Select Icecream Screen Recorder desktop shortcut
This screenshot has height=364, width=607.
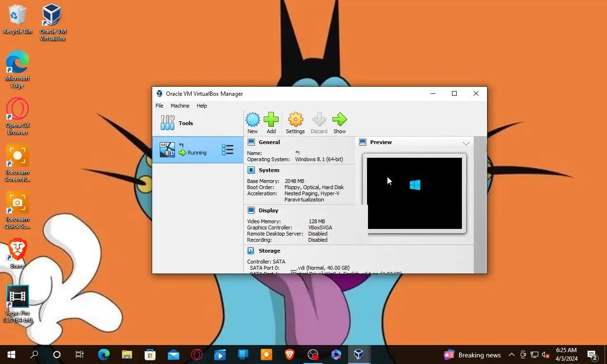pyautogui.click(x=17, y=164)
